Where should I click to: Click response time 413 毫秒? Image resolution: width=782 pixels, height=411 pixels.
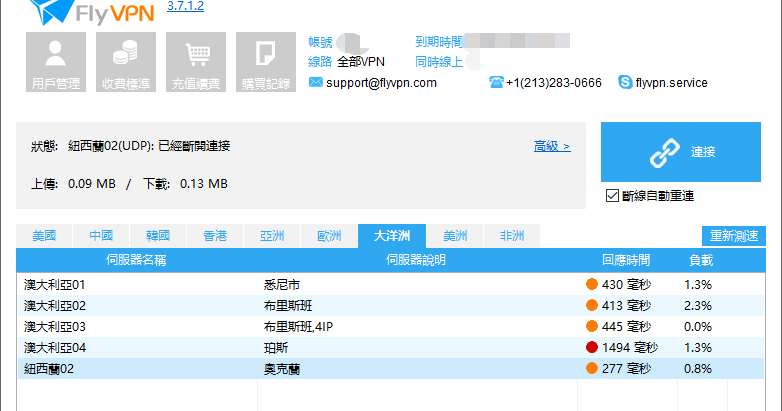pos(626,306)
